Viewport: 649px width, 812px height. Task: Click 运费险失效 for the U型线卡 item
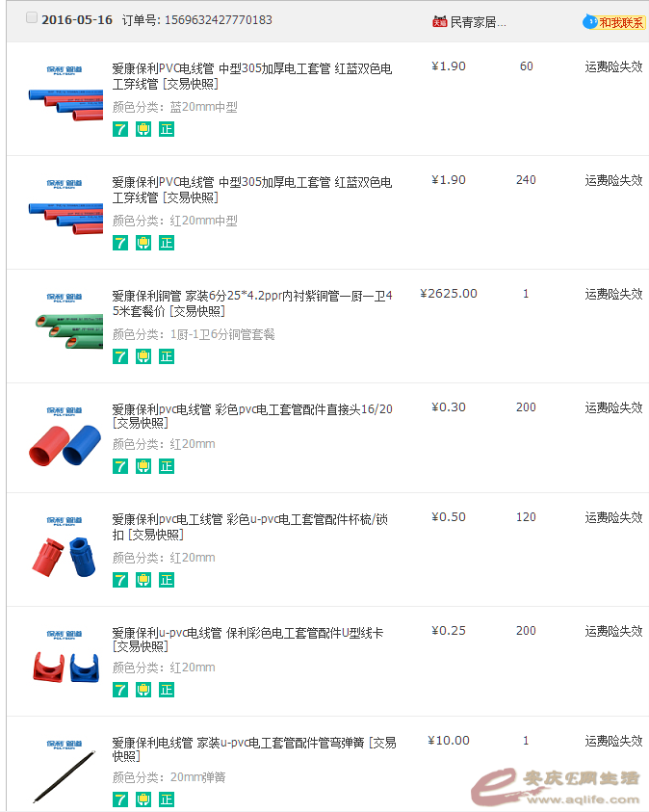click(x=613, y=631)
